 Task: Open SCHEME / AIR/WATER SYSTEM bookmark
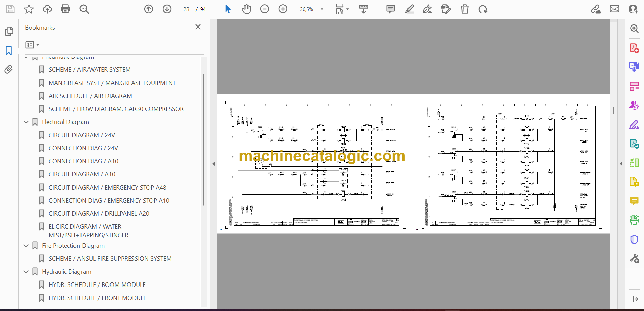tap(90, 70)
